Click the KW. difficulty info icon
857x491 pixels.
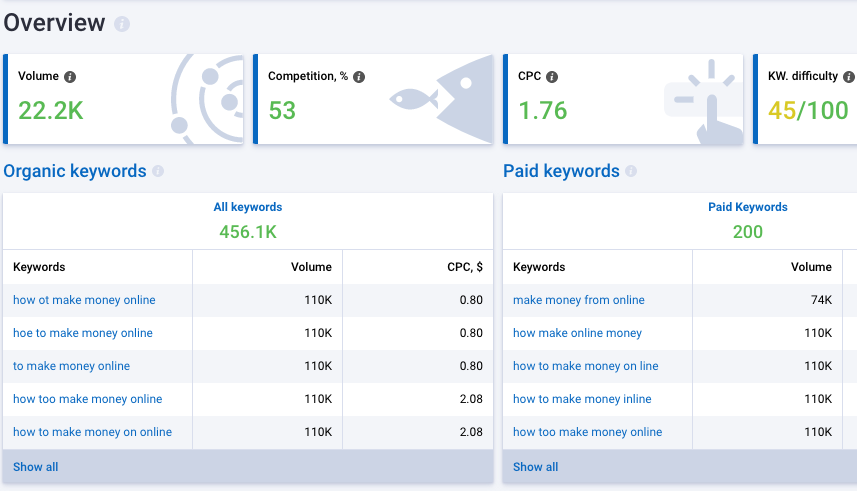point(849,77)
